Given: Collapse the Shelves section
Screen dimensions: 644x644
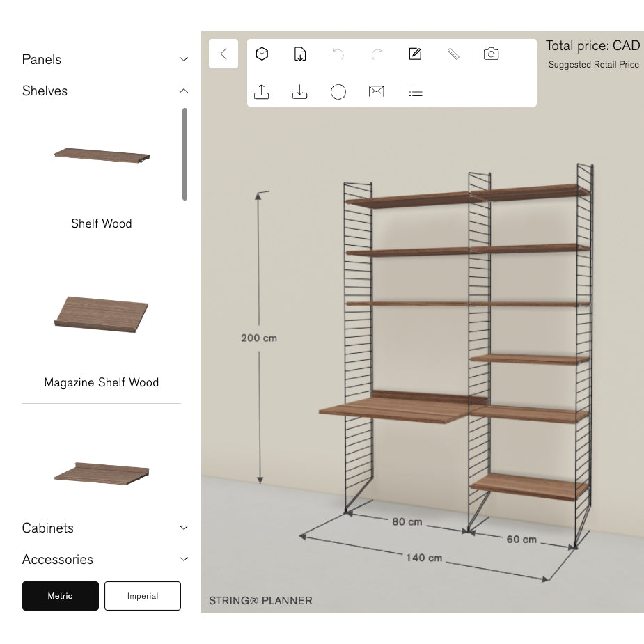Looking at the screenshot, I should pyautogui.click(x=105, y=91).
